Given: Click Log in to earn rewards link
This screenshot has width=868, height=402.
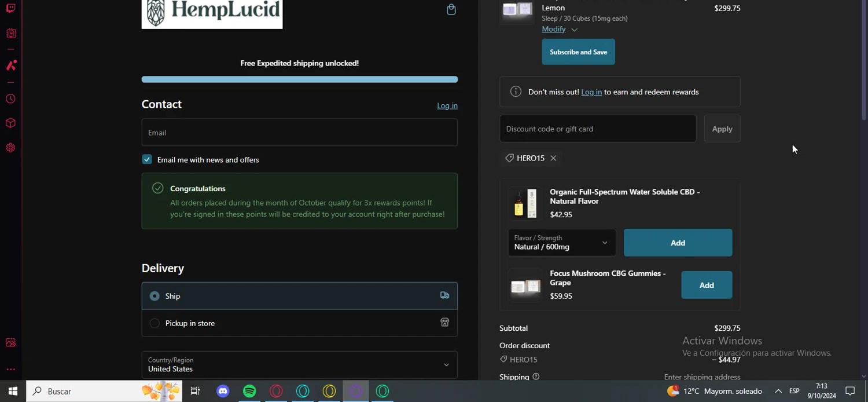Looking at the screenshot, I should (x=591, y=92).
